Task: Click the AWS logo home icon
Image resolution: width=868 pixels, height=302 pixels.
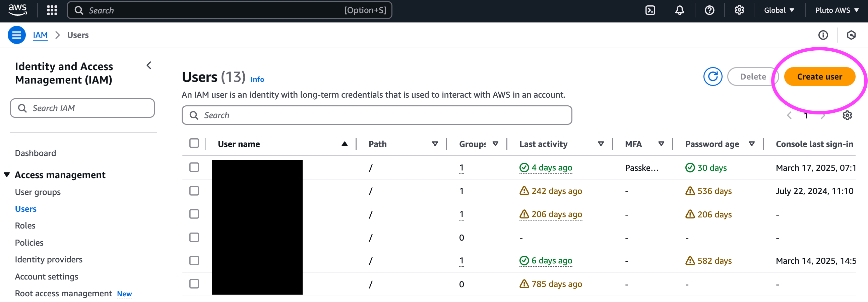Action: pos(17,10)
